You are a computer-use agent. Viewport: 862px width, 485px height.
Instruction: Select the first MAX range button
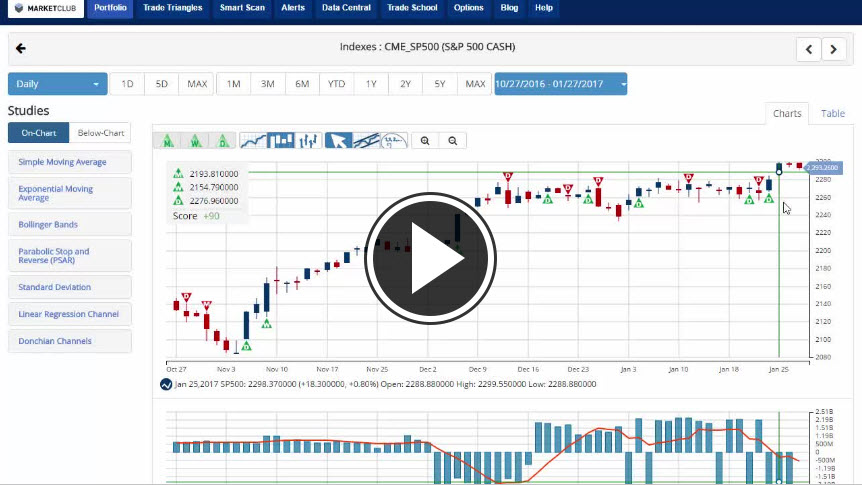click(197, 84)
